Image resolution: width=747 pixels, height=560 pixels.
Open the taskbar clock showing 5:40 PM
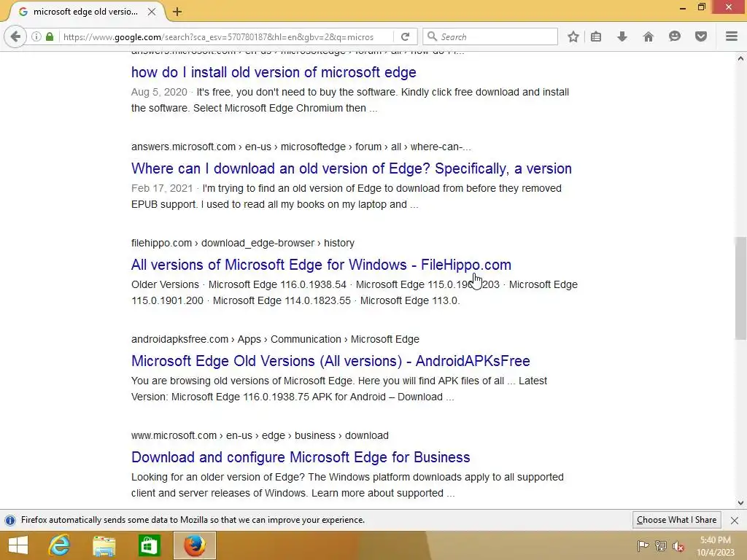pyautogui.click(x=716, y=545)
